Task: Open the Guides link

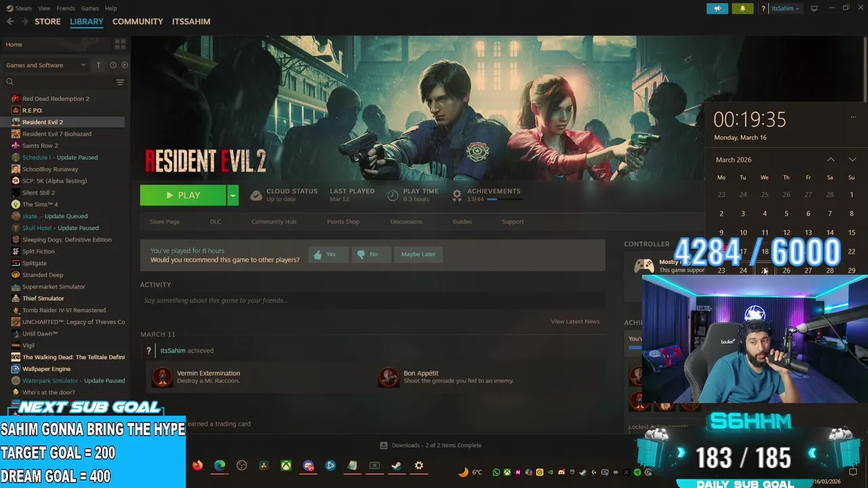Action: click(x=462, y=222)
